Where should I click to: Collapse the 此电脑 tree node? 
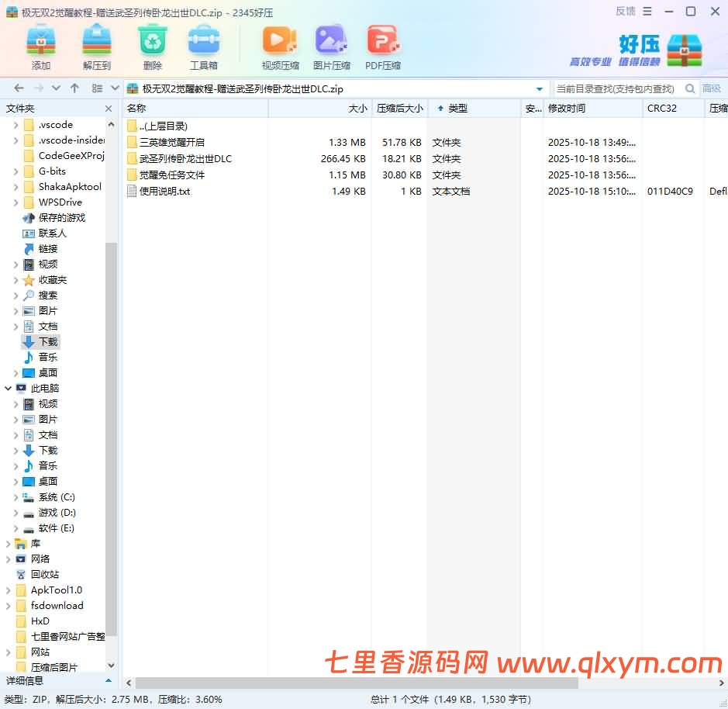[x=8, y=388]
